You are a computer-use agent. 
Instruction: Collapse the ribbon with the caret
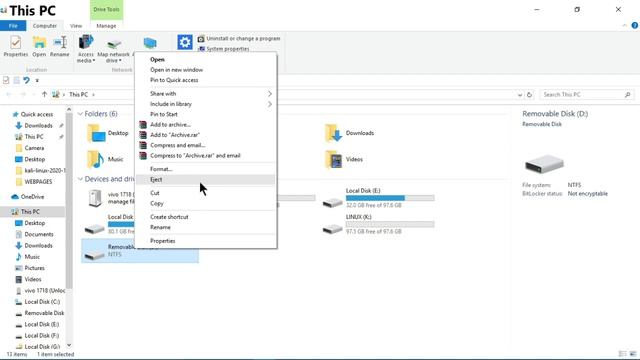(624, 25)
